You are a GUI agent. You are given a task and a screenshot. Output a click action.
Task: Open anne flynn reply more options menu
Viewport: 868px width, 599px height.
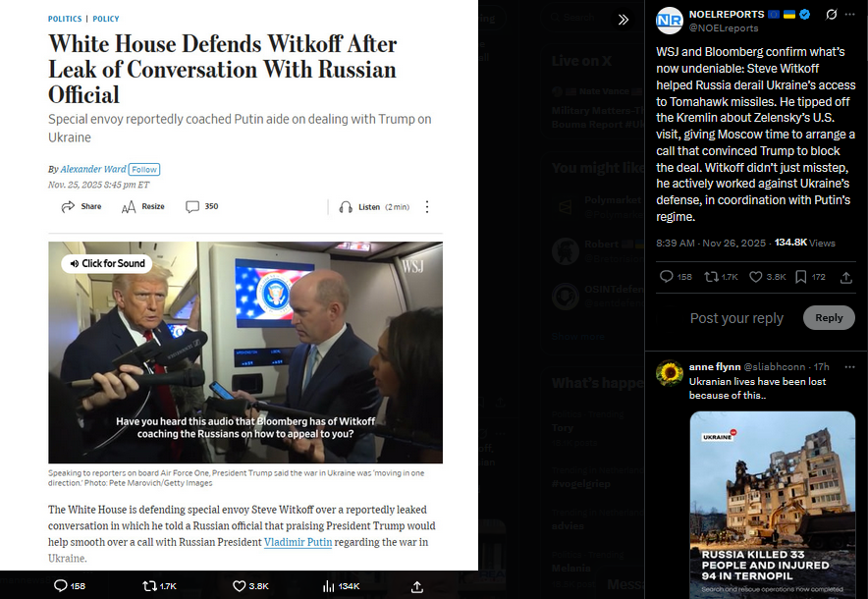coord(849,367)
